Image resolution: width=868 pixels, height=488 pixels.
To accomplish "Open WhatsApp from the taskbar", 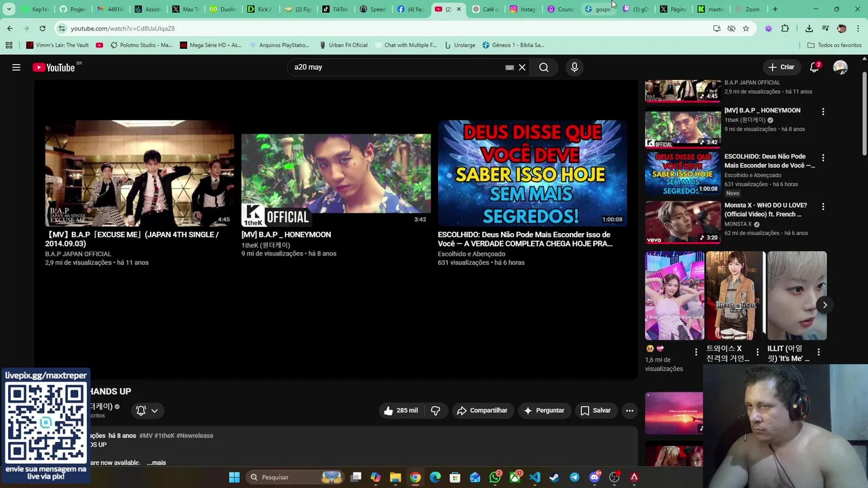I will [496, 477].
